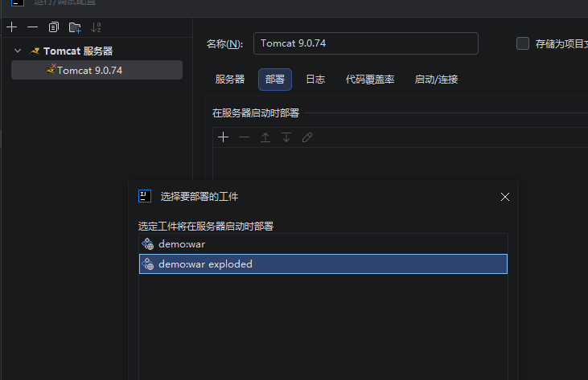Switch to the 服务器 tab
This screenshot has width=588, height=380.
click(230, 80)
